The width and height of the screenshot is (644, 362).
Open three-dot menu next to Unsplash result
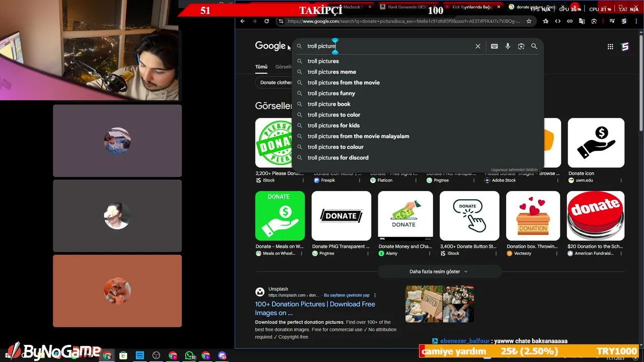375,295
